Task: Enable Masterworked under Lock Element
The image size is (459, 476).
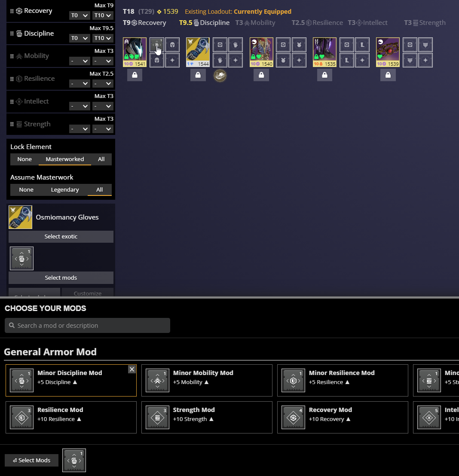Action: 65,159
